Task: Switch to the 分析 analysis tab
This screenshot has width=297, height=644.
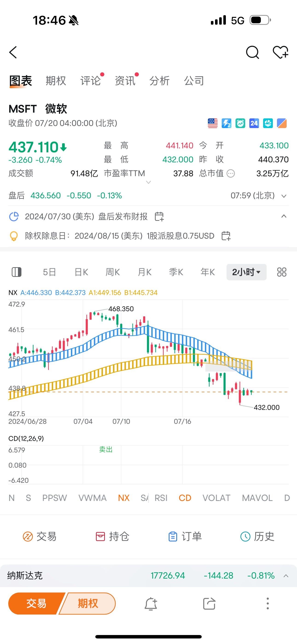Action: (160, 81)
